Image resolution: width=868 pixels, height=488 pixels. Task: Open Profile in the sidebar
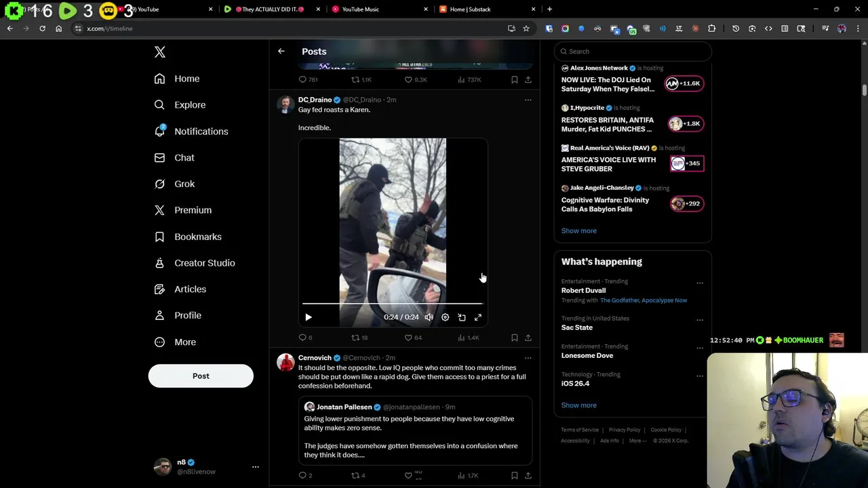point(178,315)
